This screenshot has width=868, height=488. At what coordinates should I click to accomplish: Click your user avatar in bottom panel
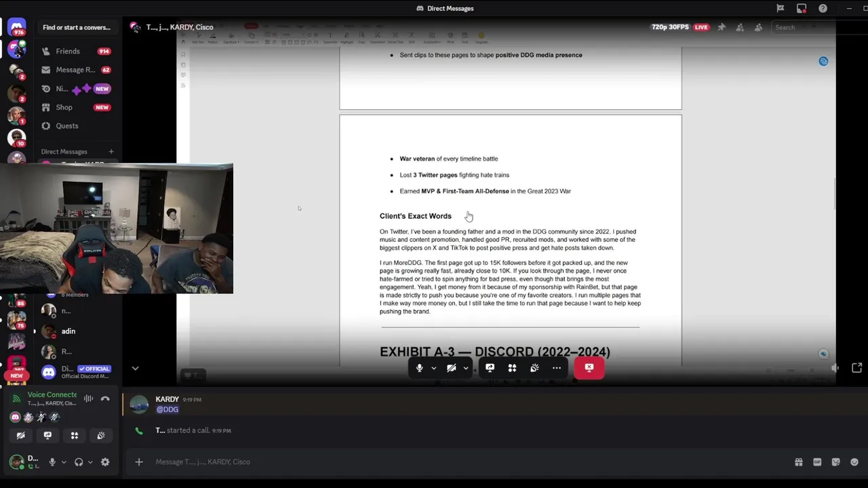(16, 462)
